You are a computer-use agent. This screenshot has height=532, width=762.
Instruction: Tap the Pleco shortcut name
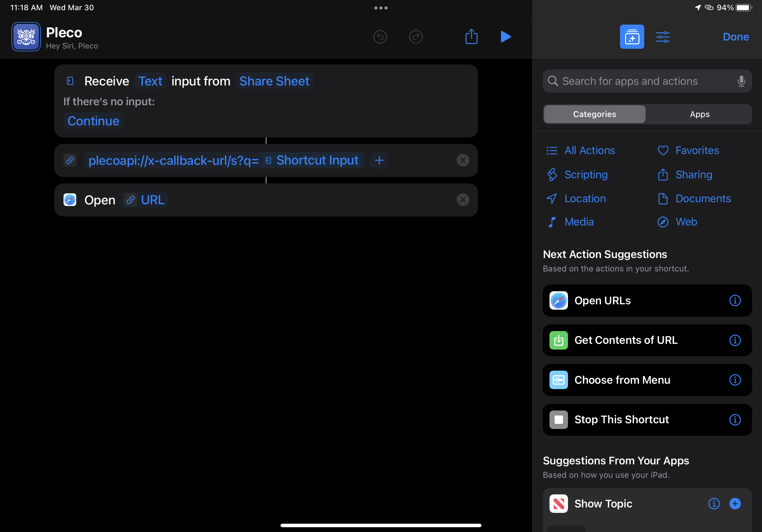[64, 33]
